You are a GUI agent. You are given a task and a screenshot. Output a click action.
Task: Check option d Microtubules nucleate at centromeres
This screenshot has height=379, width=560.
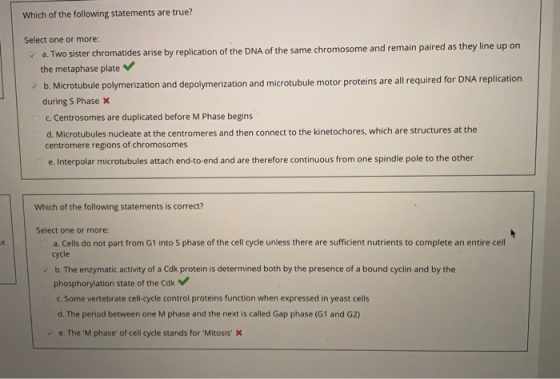pos(37,135)
